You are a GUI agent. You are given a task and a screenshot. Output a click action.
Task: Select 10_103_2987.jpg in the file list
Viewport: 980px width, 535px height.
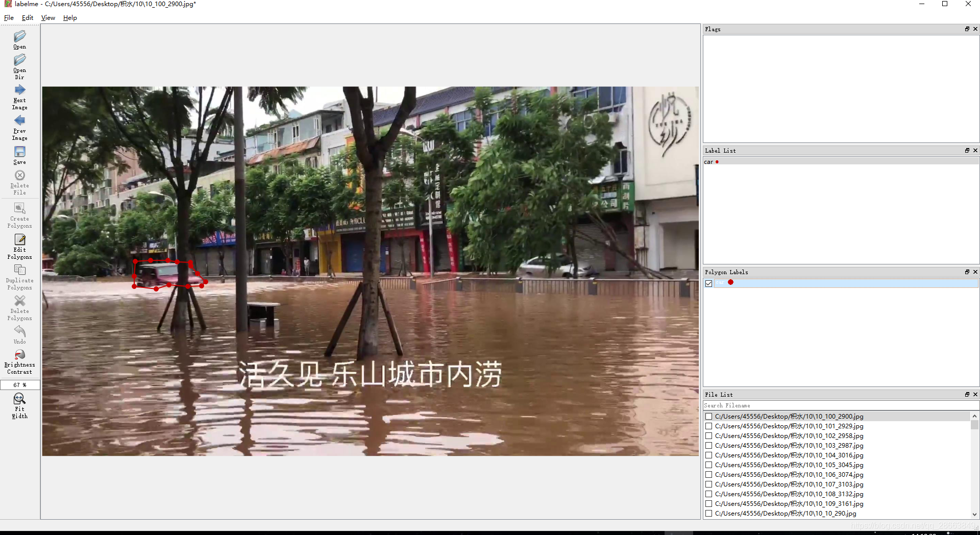789,446
